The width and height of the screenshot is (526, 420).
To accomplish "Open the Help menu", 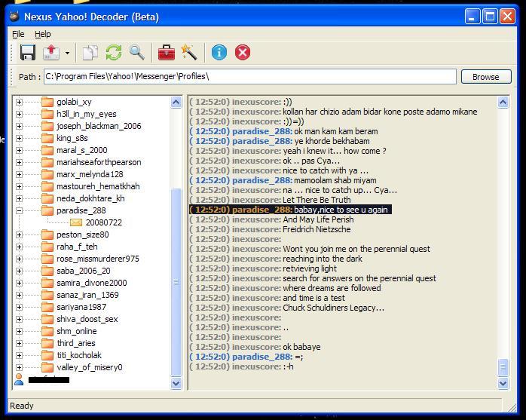I will coord(43,34).
